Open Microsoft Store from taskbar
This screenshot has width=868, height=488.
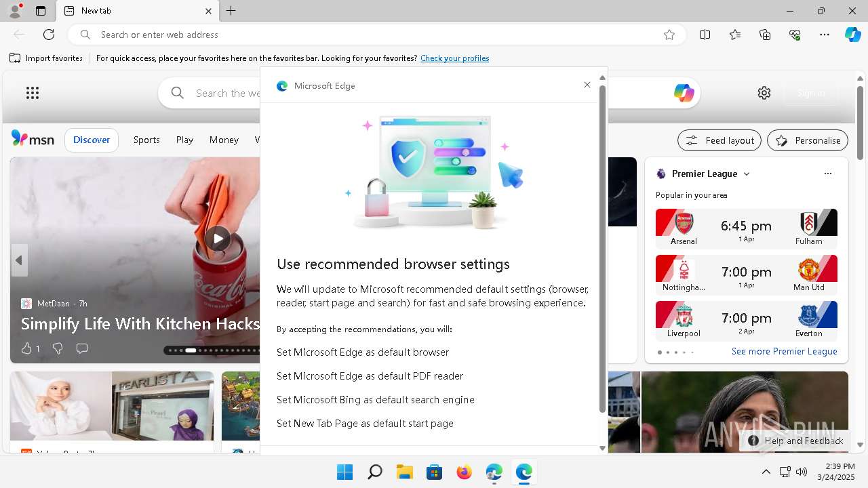point(434,472)
